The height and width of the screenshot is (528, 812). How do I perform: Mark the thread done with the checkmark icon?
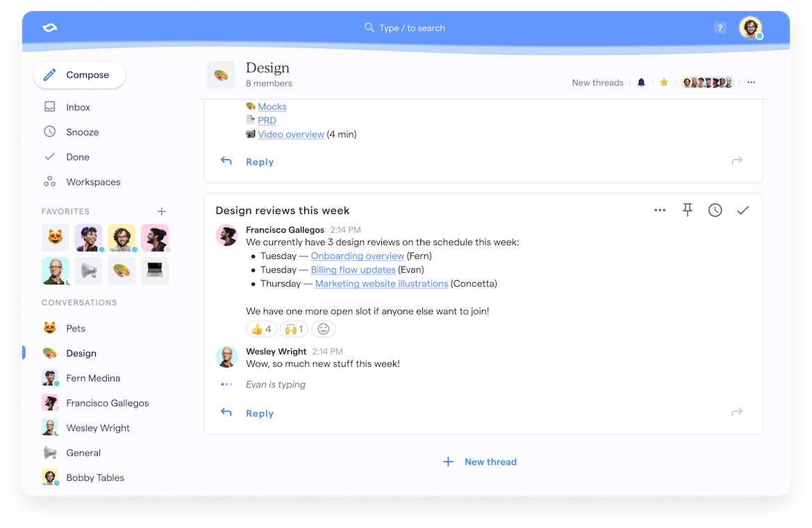(743, 210)
